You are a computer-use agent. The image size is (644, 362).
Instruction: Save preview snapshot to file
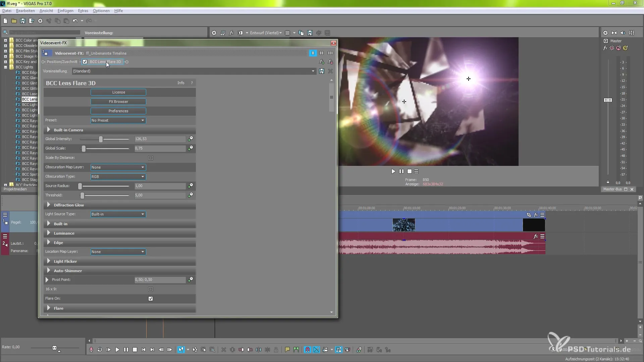310,33
